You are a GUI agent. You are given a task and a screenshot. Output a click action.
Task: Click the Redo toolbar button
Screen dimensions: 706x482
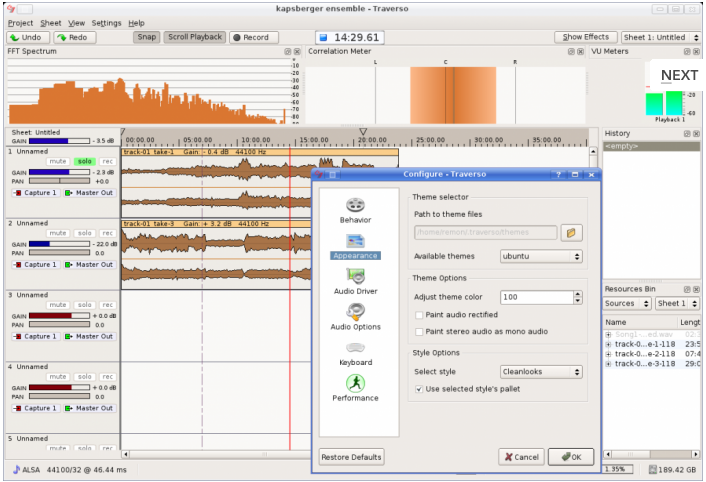click(75, 37)
